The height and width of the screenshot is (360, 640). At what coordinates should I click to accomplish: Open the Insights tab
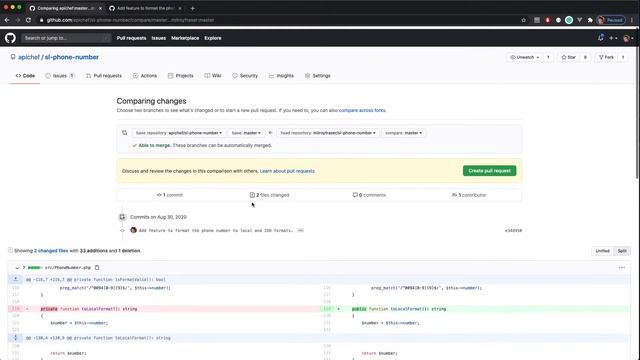(281, 76)
